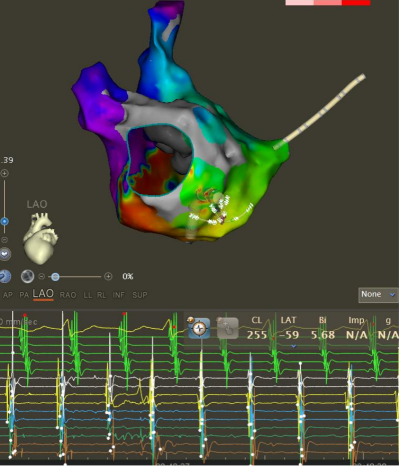Click the plus icon above vertical zoom slider

pyautogui.click(x=4, y=173)
